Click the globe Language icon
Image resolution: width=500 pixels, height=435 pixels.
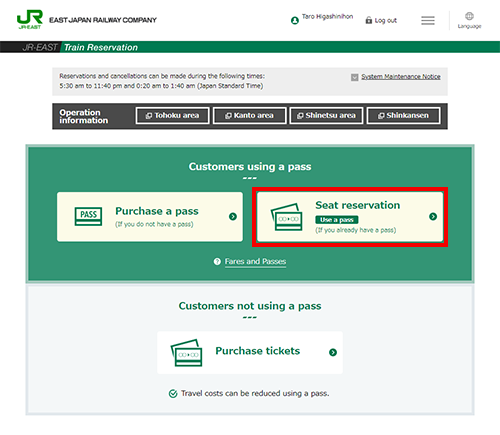tap(469, 16)
